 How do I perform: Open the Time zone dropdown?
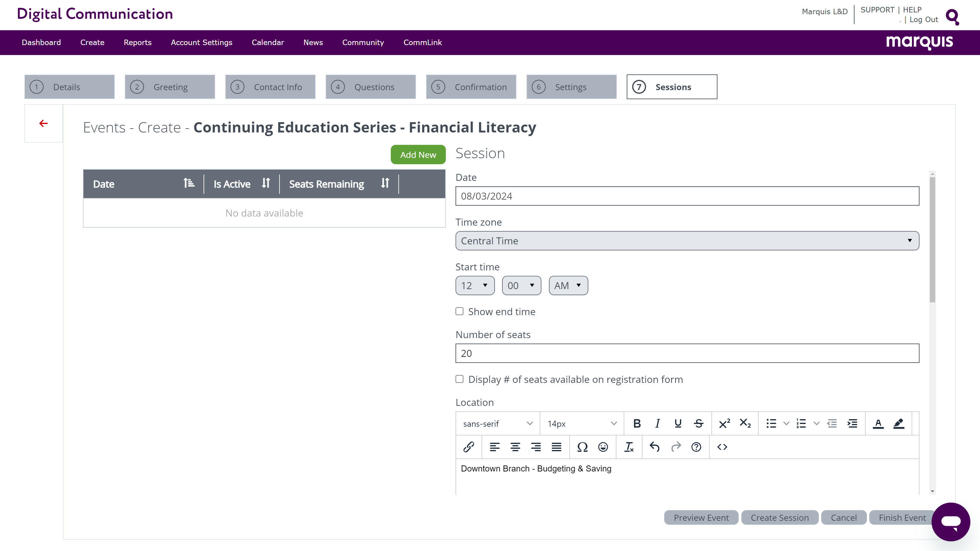[687, 241]
